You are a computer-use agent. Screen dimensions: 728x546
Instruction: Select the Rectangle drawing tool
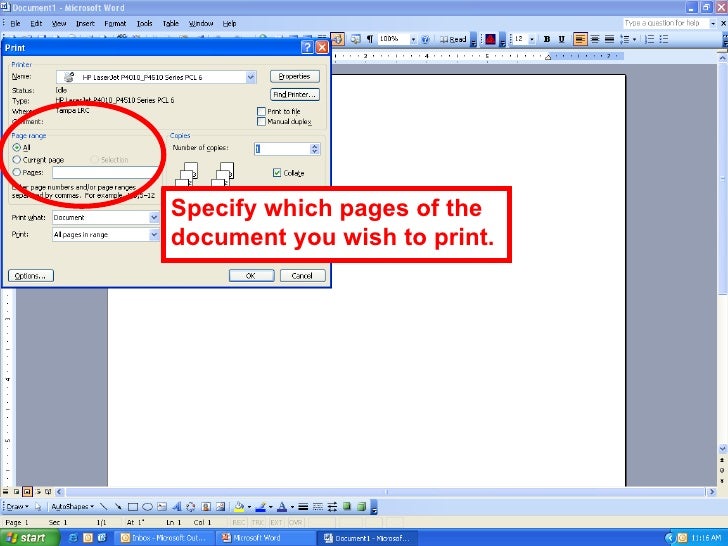click(x=133, y=507)
